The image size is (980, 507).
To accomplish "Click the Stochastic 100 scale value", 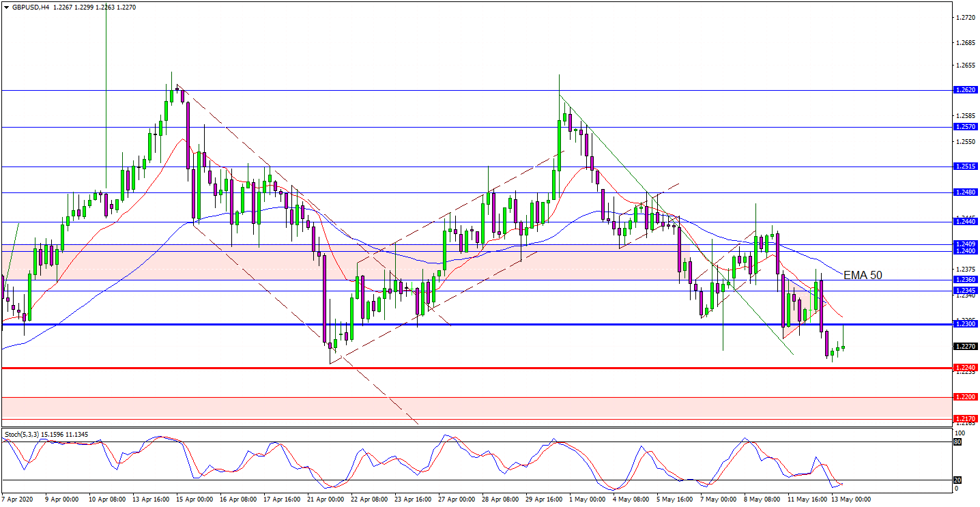I will pos(960,433).
